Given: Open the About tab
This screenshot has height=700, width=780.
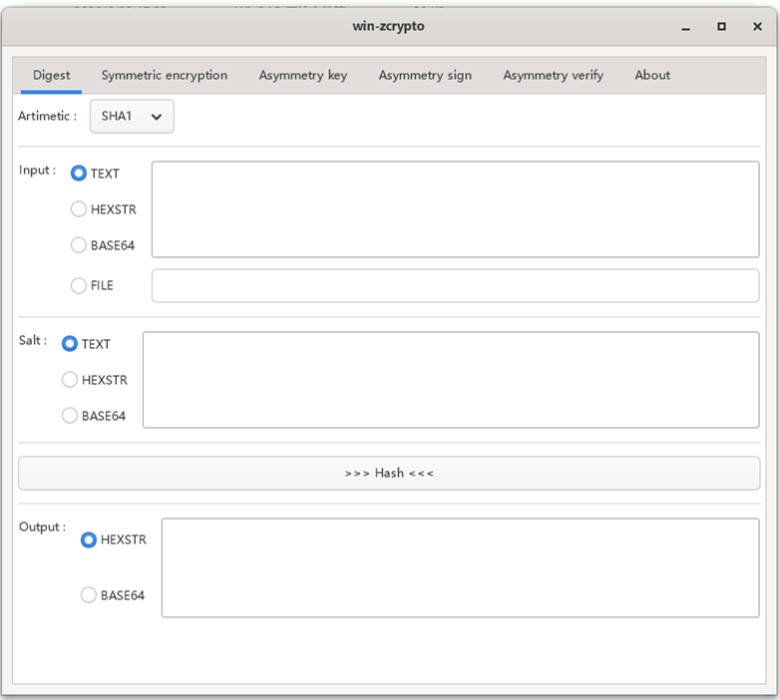Looking at the screenshot, I should click(652, 75).
